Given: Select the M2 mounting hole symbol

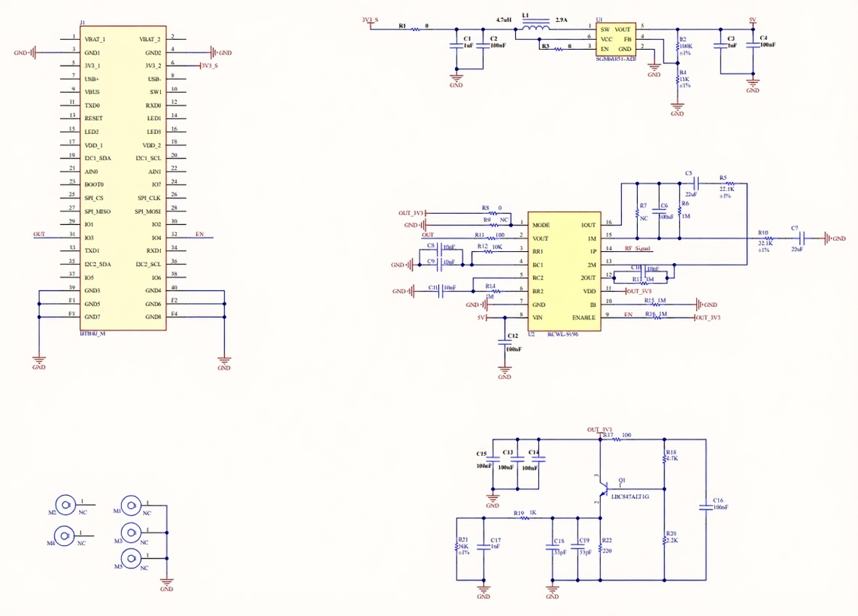Looking at the screenshot, I should (x=67, y=506).
